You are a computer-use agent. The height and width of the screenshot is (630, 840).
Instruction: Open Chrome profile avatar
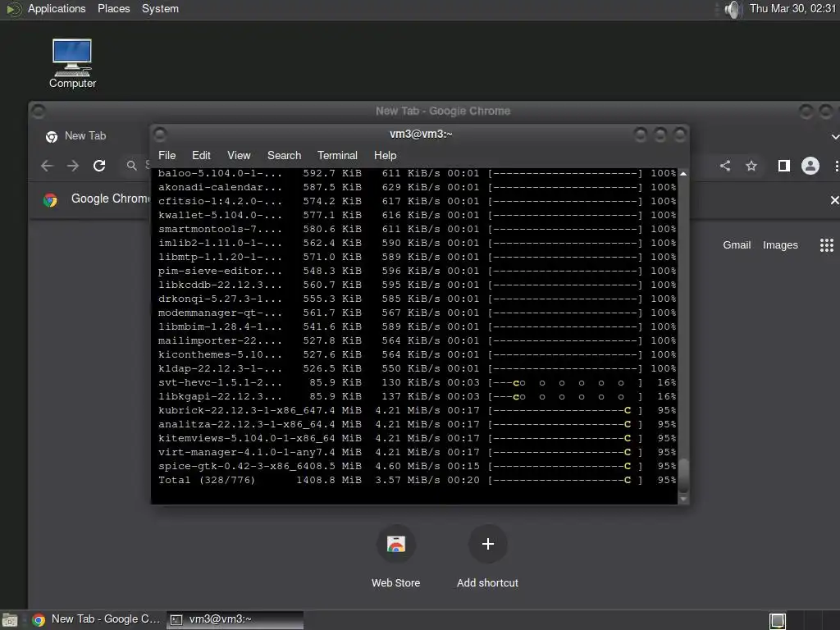[x=810, y=166]
